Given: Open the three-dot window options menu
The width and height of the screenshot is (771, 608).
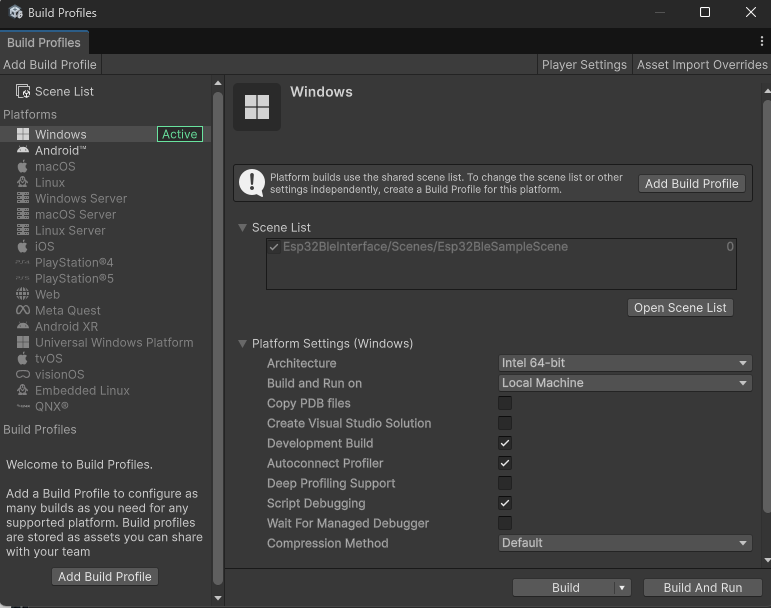Looking at the screenshot, I should point(761,42).
